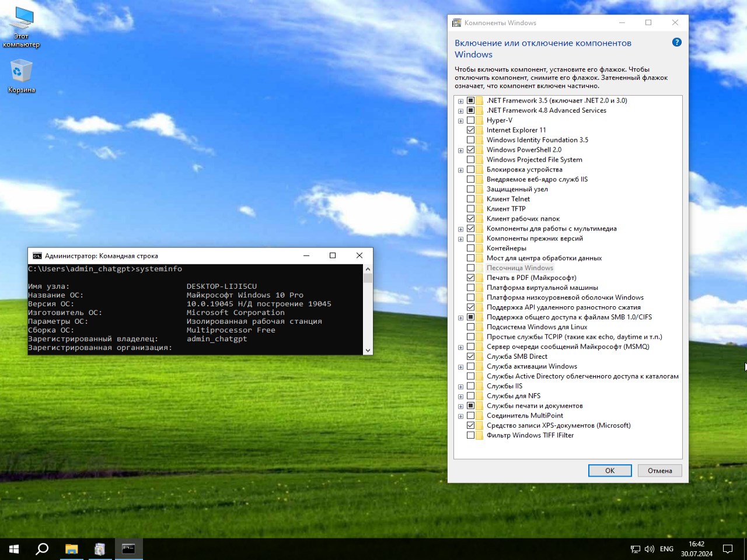Open the Start menu

(13, 548)
